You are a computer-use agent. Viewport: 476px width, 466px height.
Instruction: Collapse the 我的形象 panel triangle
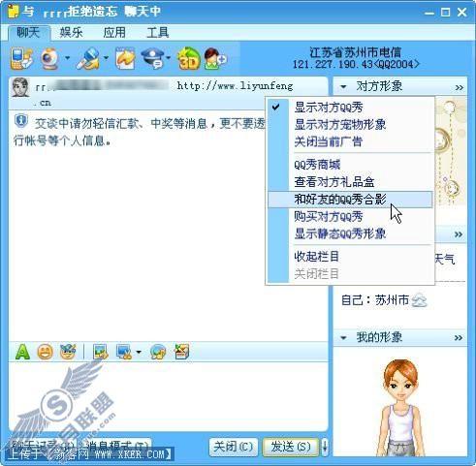(x=343, y=338)
